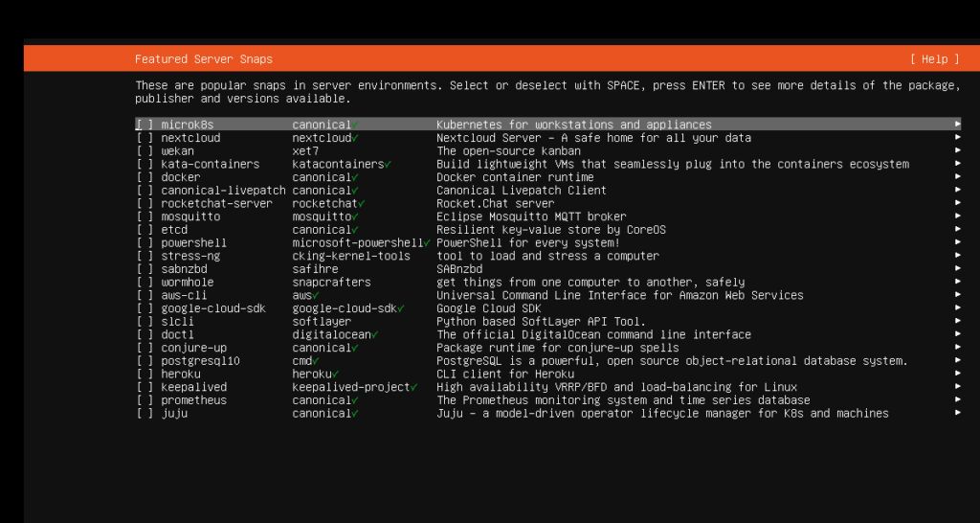Toggle the mosquitto snap checkbox

pyautogui.click(x=145, y=216)
